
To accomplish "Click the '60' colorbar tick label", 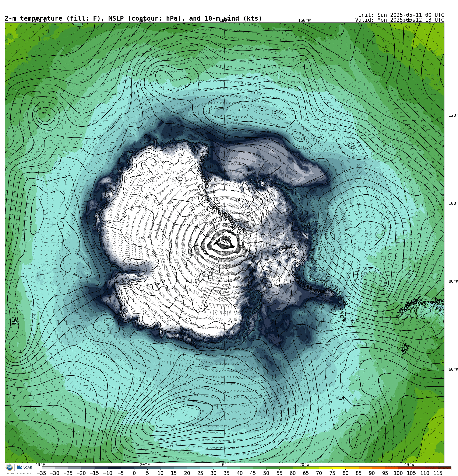I will tap(293, 473).
